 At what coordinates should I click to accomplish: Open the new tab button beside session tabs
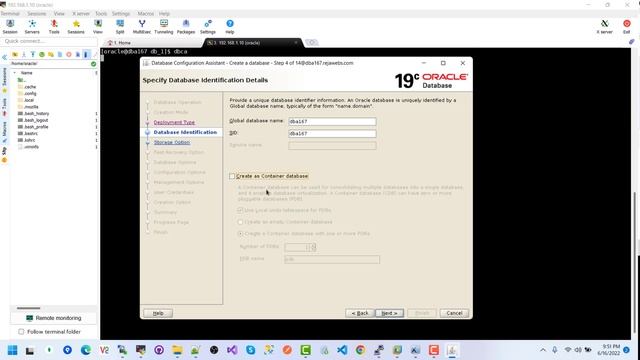pos(311,42)
